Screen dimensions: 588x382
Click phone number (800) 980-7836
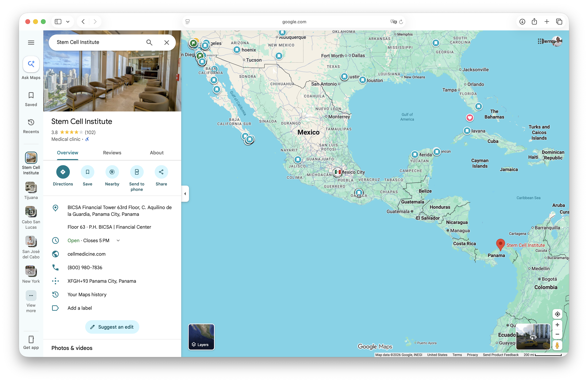click(x=85, y=268)
